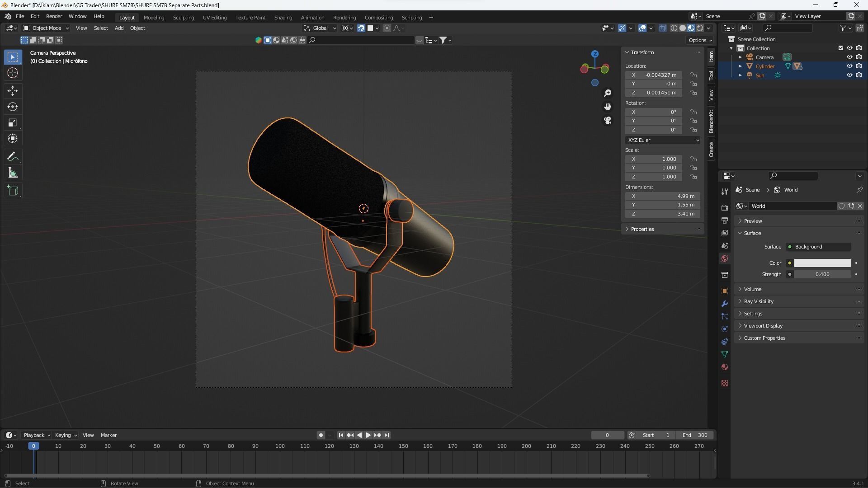Open Physics properties tab
Image resolution: width=868 pixels, height=488 pixels.
click(725, 329)
